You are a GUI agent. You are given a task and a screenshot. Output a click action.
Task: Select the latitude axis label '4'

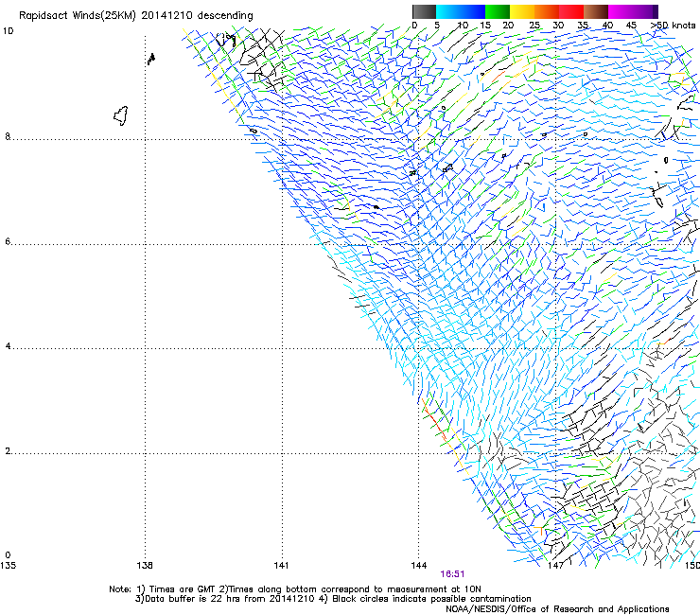(8, 346)
